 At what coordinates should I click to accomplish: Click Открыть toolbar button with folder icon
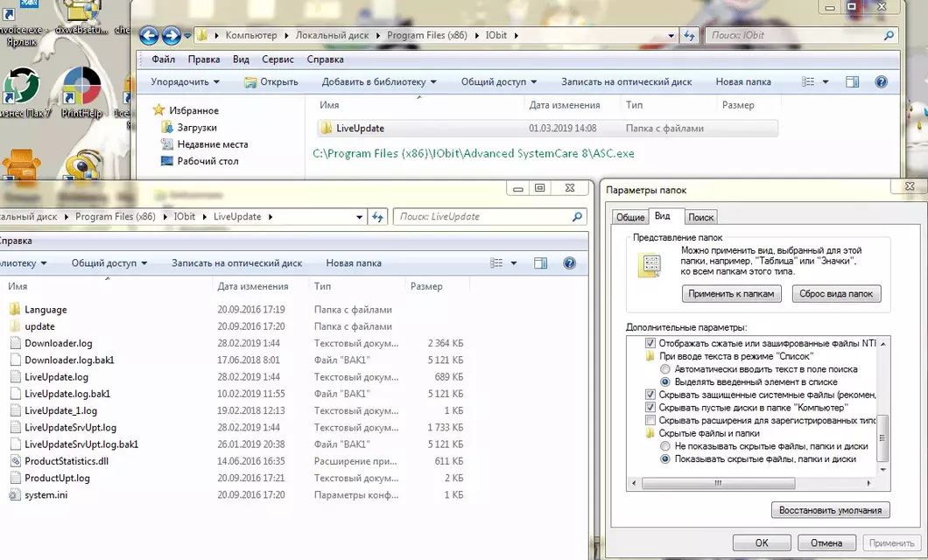[271, 82]
